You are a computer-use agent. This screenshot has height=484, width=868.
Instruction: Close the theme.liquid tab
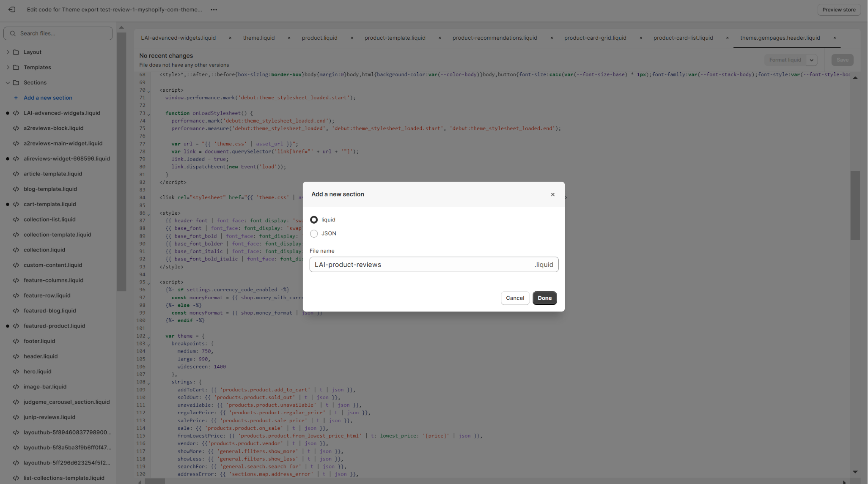(289, 38)
